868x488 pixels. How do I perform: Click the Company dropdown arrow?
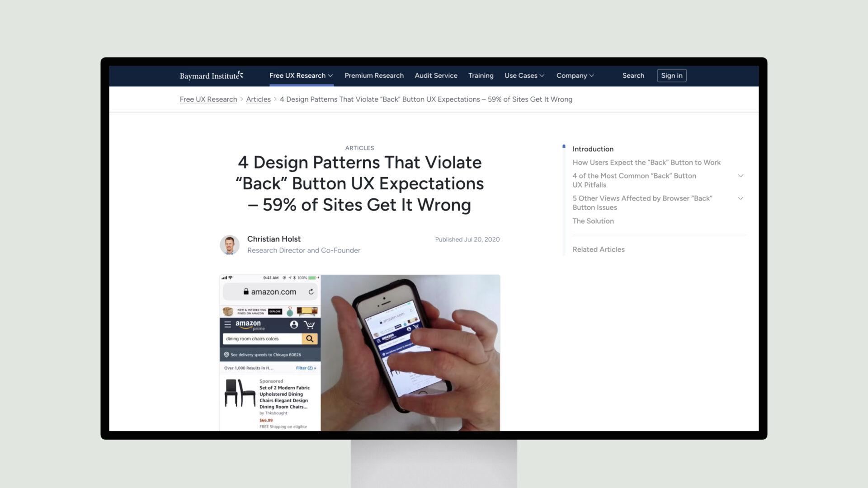coord(592,75)
